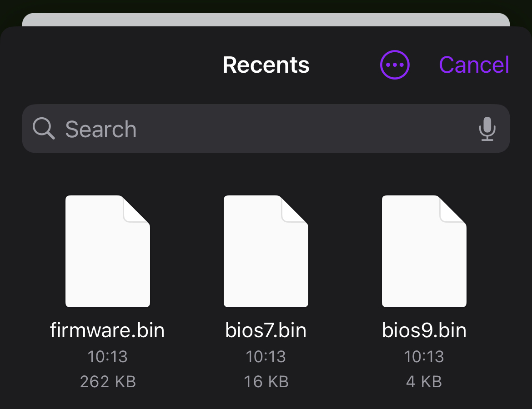
Task: Open the more options ellipsis menu
Action: pyautogui.click(x=395, y=65)
